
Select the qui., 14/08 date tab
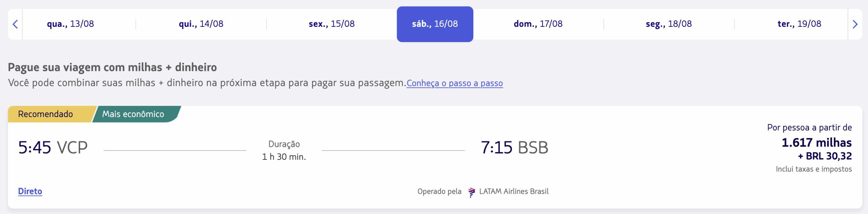[x=201, y=24]
